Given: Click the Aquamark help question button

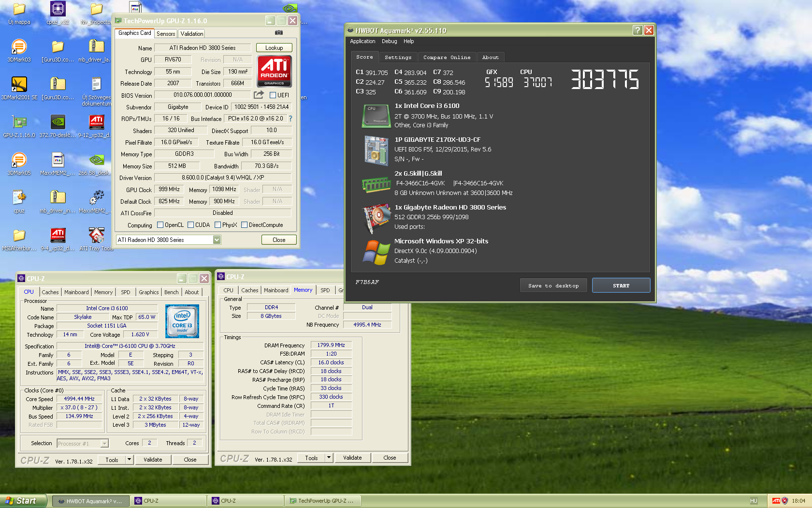Looking at the screenshot, I should pyautogui.click(x=638, y=30).
